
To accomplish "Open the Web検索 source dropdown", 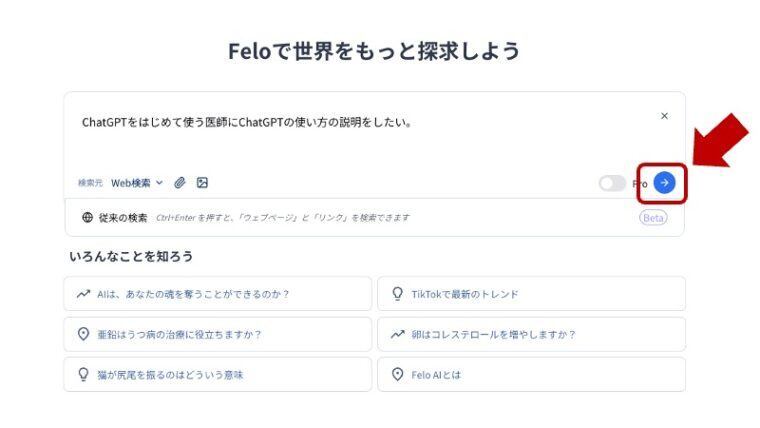I will coord(137,183).
